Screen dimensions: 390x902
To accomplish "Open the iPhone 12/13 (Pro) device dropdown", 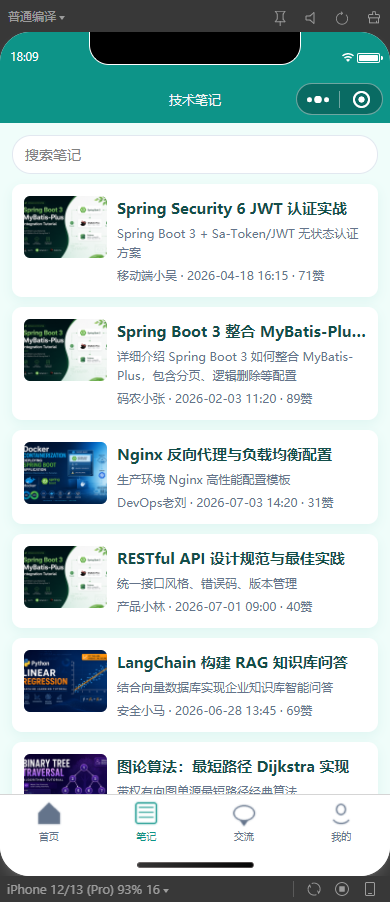I will pos(87,890).
